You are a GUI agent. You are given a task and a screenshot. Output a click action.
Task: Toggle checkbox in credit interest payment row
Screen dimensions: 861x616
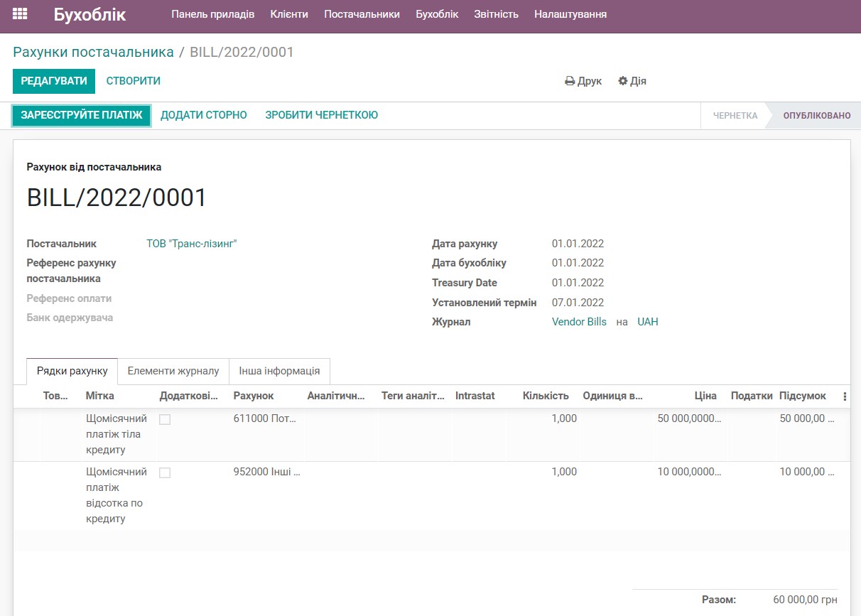pyautogui.click(x=165, y=472)
